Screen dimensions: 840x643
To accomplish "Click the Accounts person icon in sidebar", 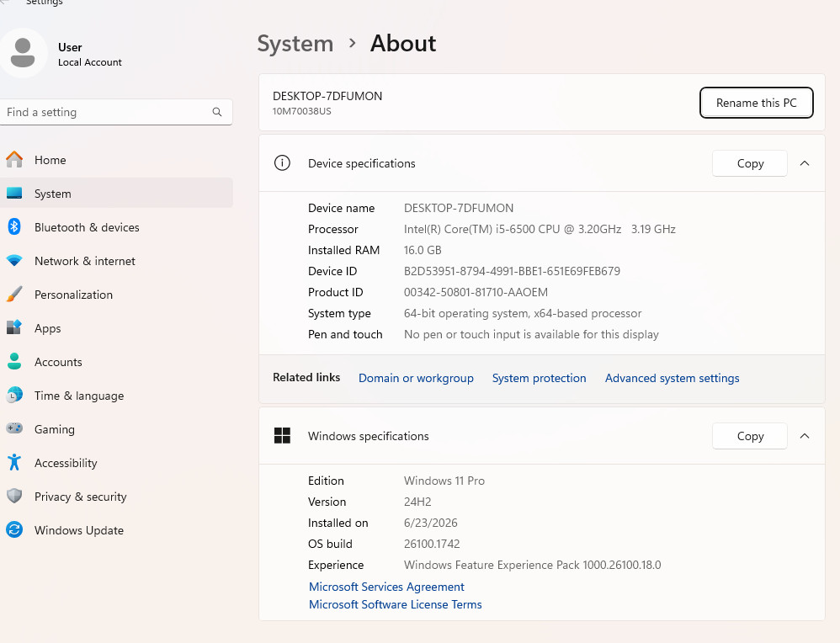I will click(x=14, y=362).
